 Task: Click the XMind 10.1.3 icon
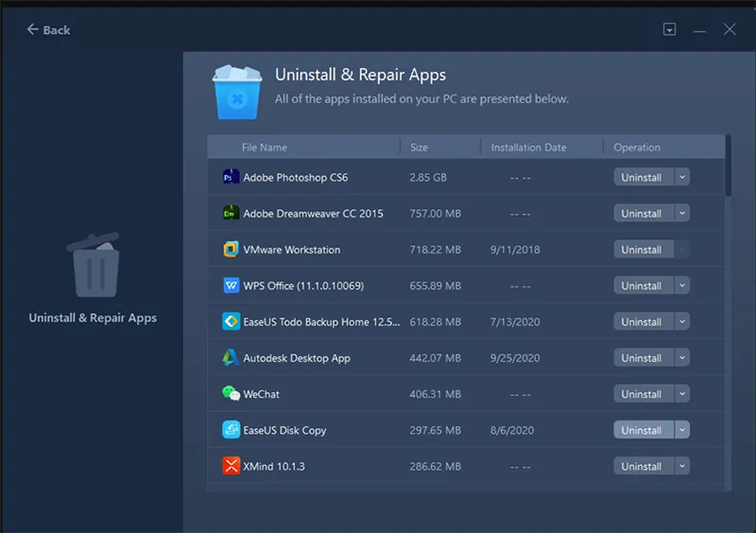click(x=231, y=466)
